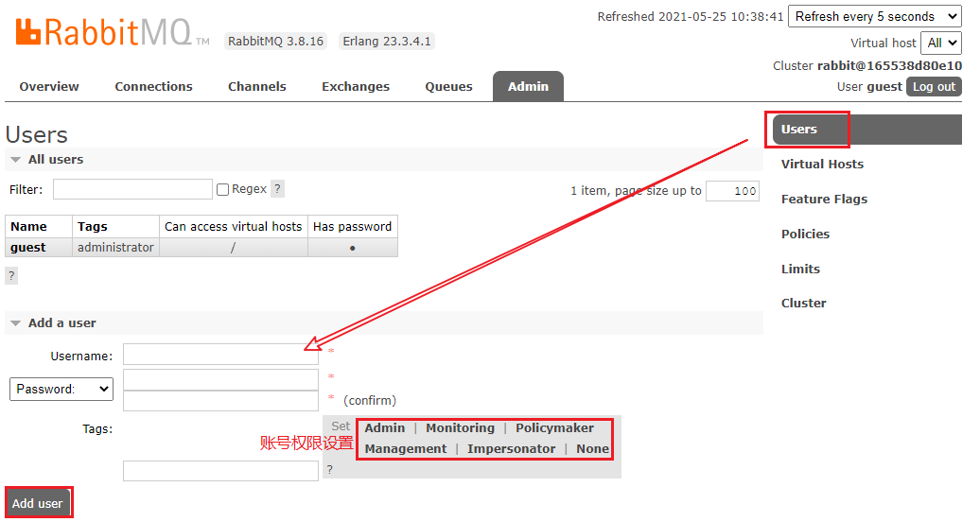Set the Monitoring tag
Image resolution: width=980 pixels, height=522 pixels.
click(x=460, y=428)
